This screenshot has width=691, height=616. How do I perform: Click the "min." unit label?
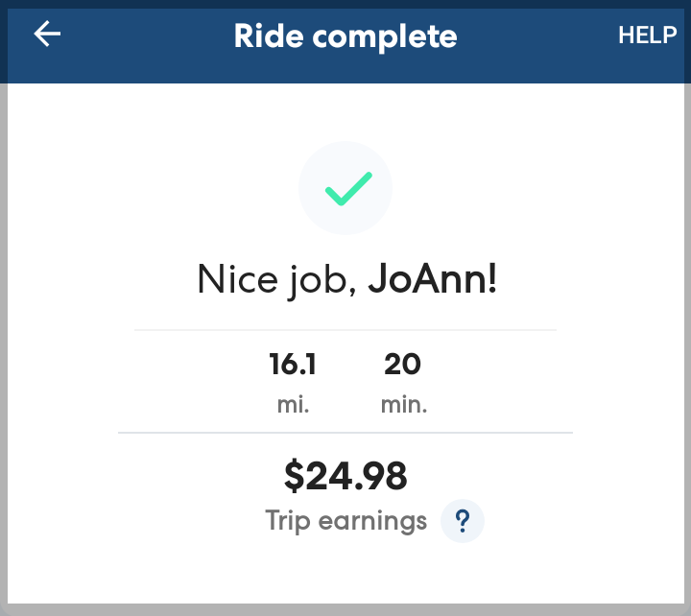tap(403, 404)
